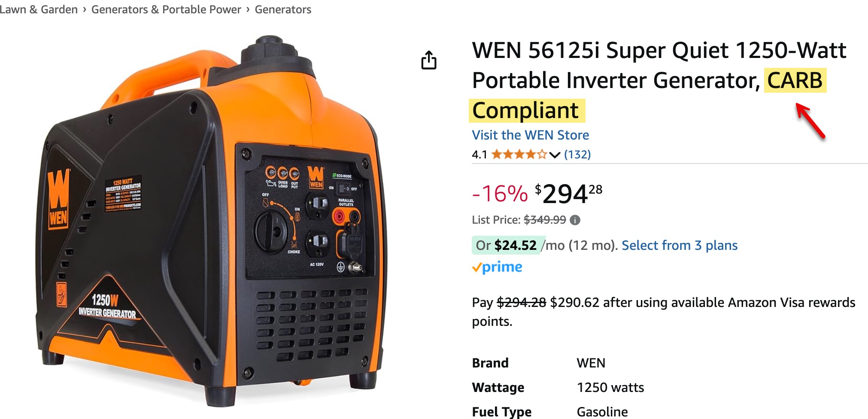The image size is (868, 419).
Task: Select from 3 plans link
Action: tap(680, 245)
